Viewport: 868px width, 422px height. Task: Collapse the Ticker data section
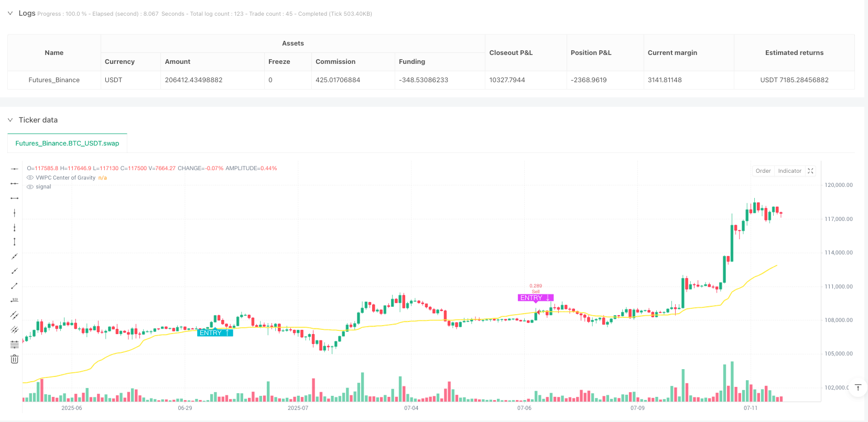coord(10,120)
